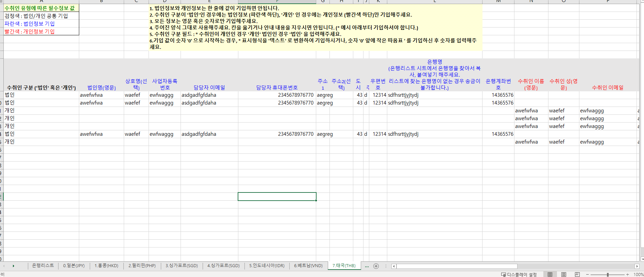
Task: Switch to Page Break Preview
Action: click(x=577, y=274)
